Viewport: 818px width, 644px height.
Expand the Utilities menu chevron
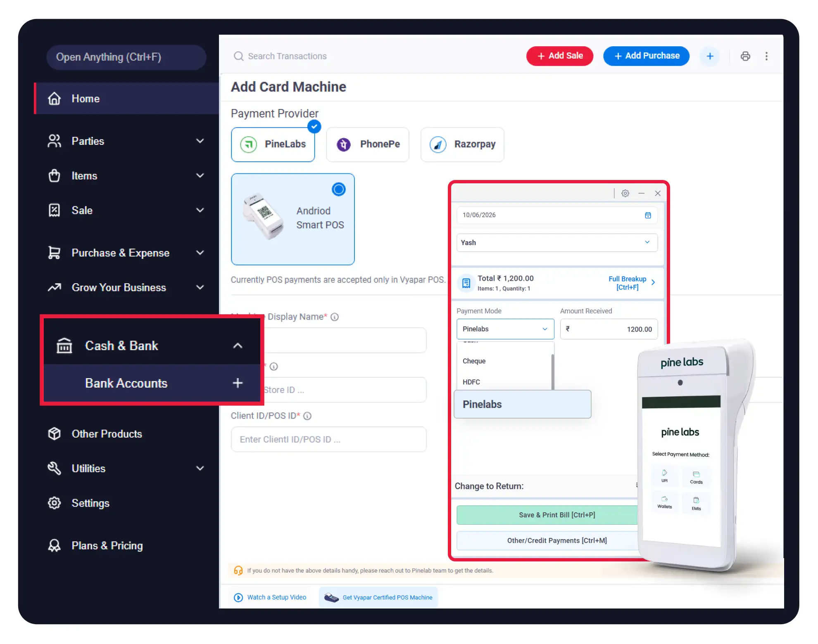tap(200, 469)
